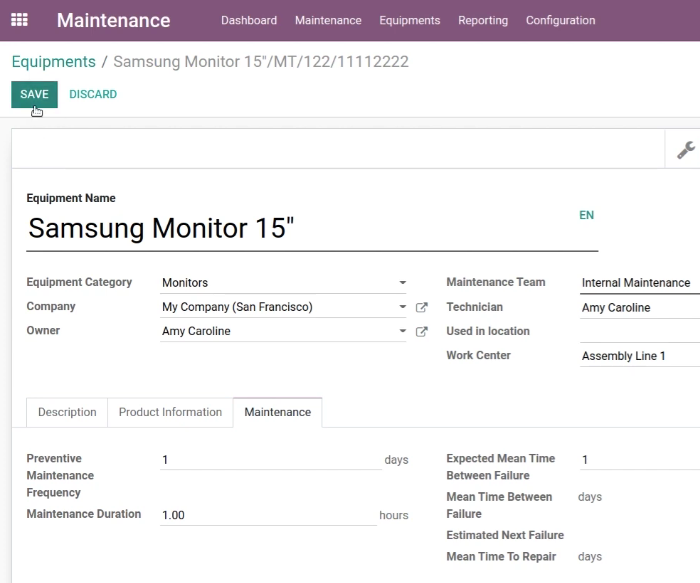Click the empty Used in location field
Image resolution: width=700 pixels, height=583 pixels.
pyautogui.click(x=640, y=332)
